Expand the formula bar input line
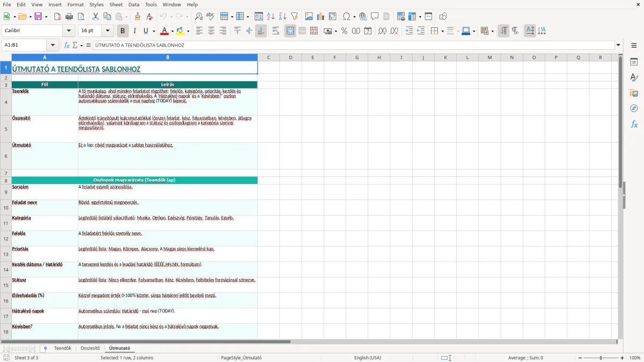The height and width of the screenshot is (362, 644). (x=618, y=46)
